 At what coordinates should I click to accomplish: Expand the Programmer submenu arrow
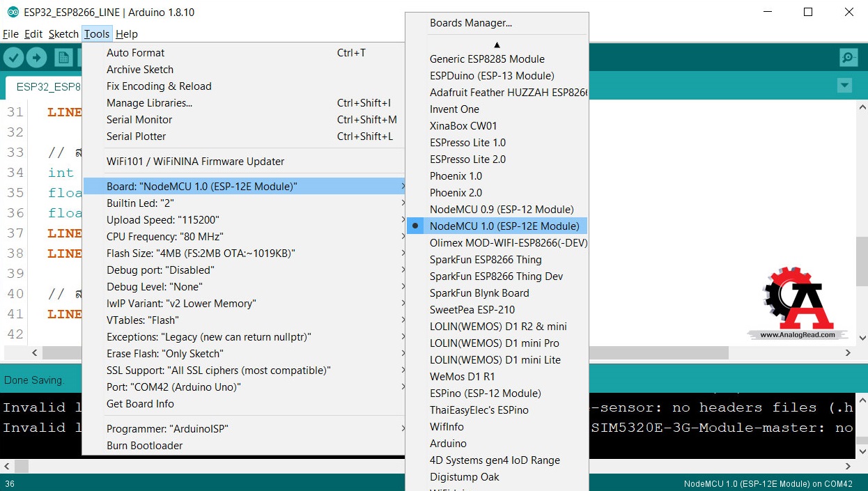[403, 429]
